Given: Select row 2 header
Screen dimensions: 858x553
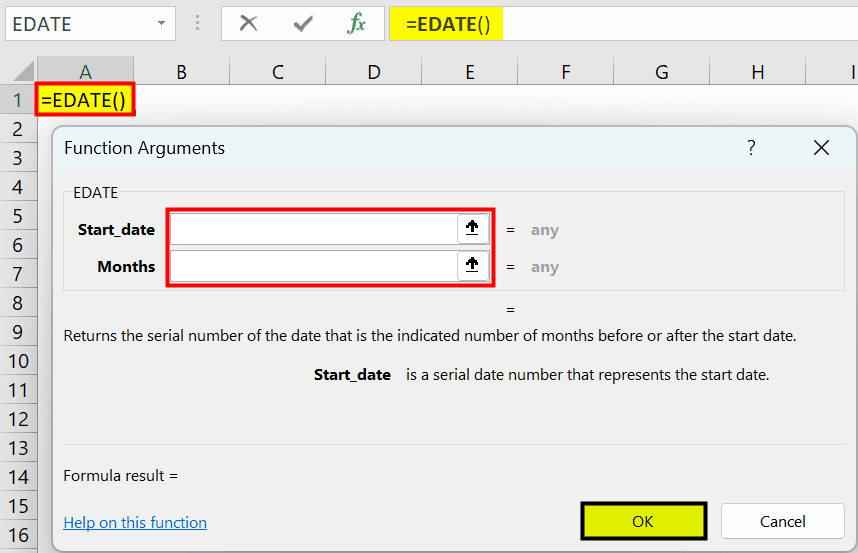Looking at the screenshot, I should click(18, 129).
